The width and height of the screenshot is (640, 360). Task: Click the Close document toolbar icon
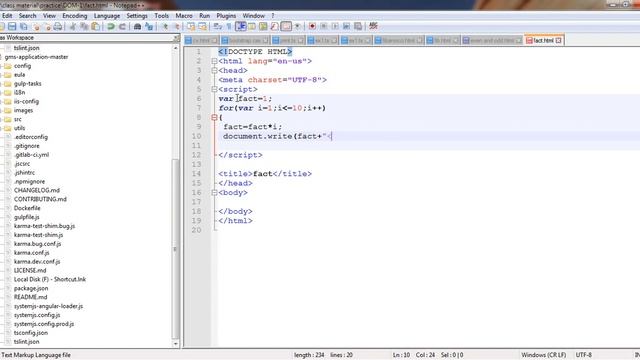37,27
